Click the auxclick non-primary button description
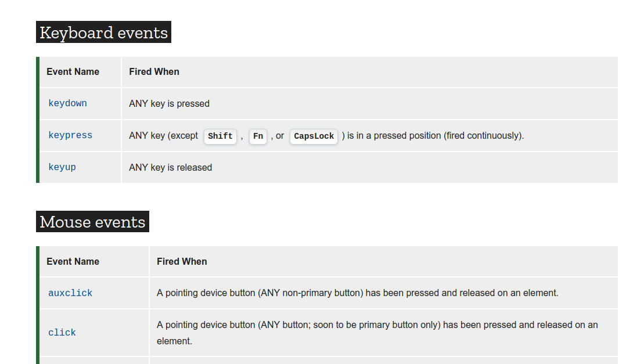Screen dimensions: 644x364 357,293
